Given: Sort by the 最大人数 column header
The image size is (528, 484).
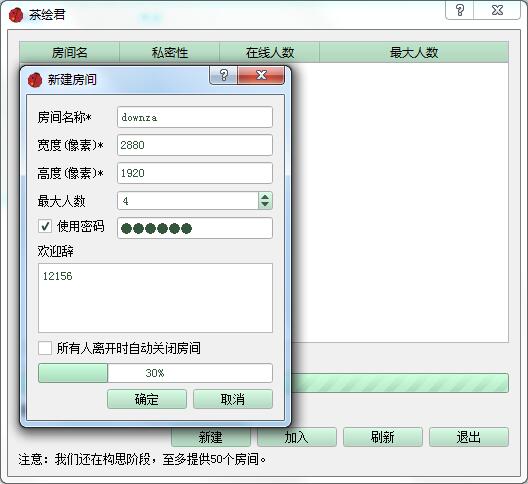Looking at the screenshot, I should click(414, 53).
